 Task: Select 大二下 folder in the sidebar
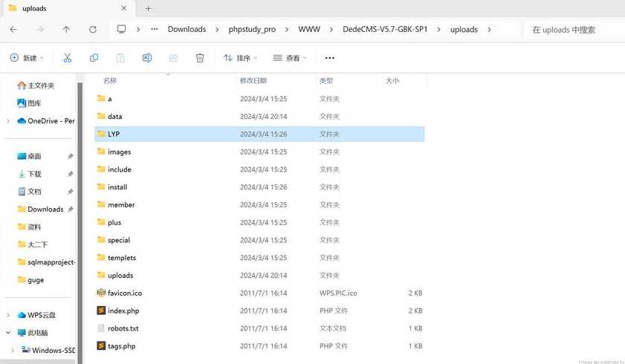33,244
